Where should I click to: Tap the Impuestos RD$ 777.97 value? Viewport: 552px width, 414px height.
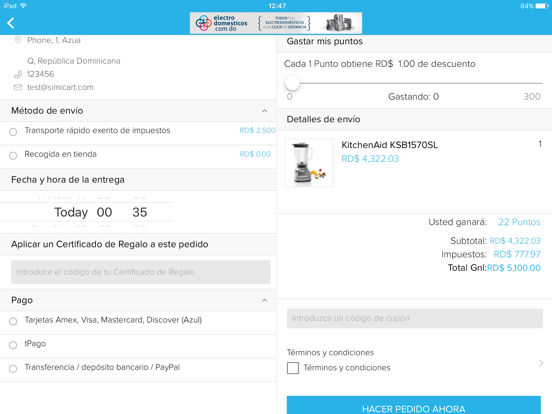(x=517, y=254)
